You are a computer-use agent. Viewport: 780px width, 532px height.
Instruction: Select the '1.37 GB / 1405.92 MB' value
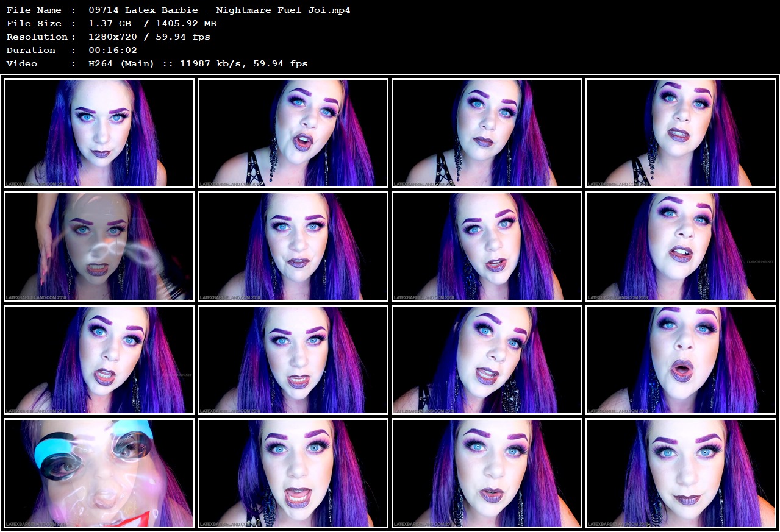[x=152, y=23]
